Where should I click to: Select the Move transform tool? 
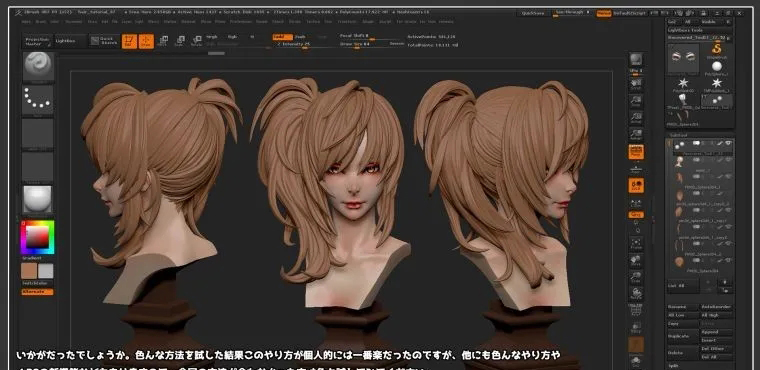point(163,41)
